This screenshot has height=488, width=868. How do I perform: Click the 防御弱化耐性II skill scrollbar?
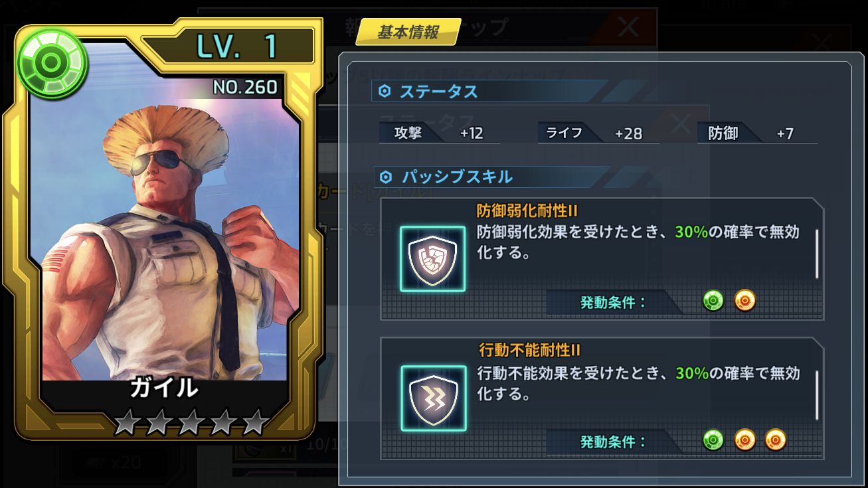click(x=817, y=254)
